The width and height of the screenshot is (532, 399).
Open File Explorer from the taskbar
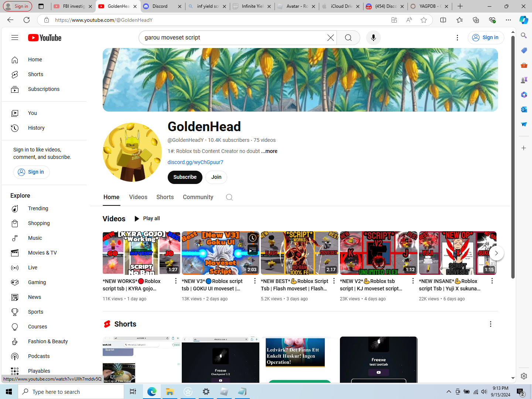170,392
